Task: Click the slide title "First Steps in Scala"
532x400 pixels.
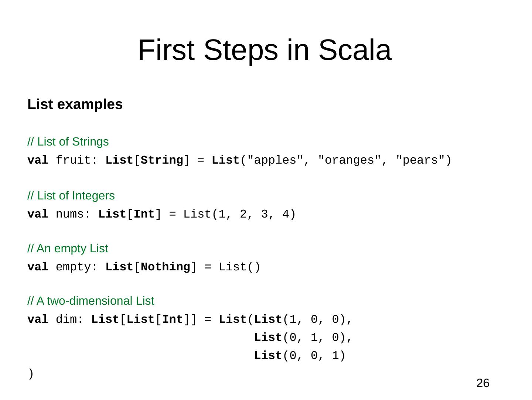Action: pyautogui.click(x=264, y=50)
